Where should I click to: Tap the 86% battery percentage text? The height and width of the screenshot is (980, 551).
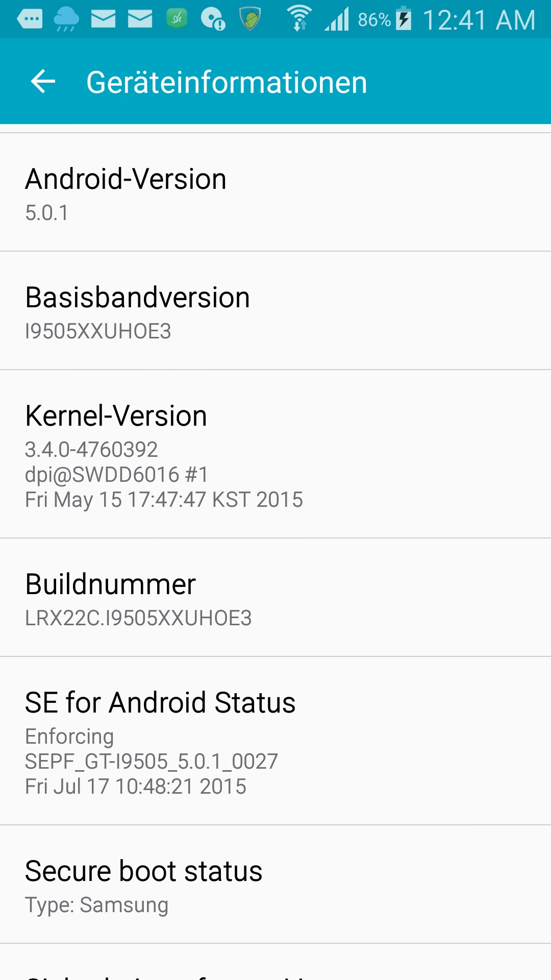pyautogui.click(x=374, y=20)
